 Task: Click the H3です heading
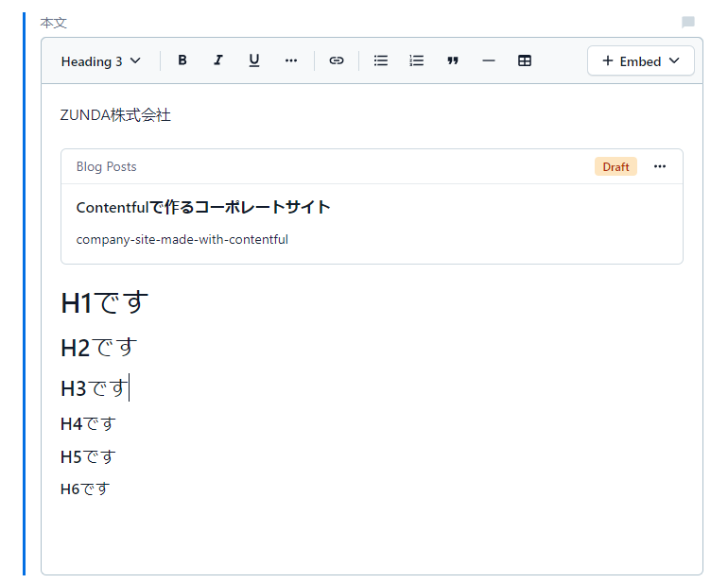point(95,388)
